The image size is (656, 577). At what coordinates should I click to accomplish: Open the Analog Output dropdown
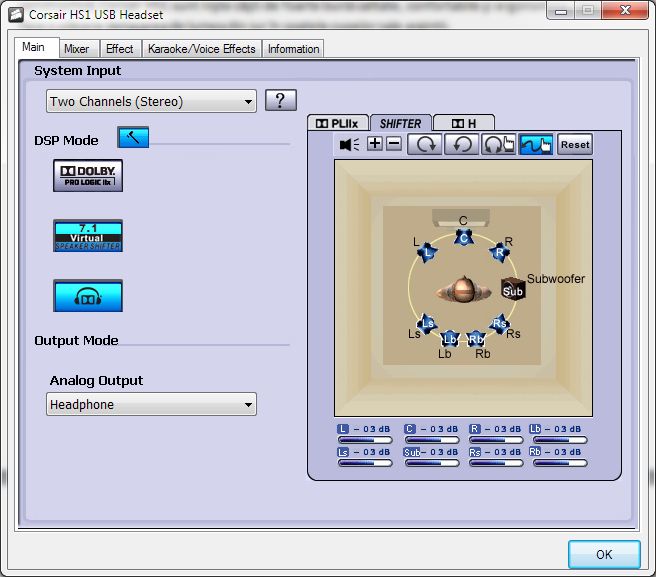coord(151,404)
